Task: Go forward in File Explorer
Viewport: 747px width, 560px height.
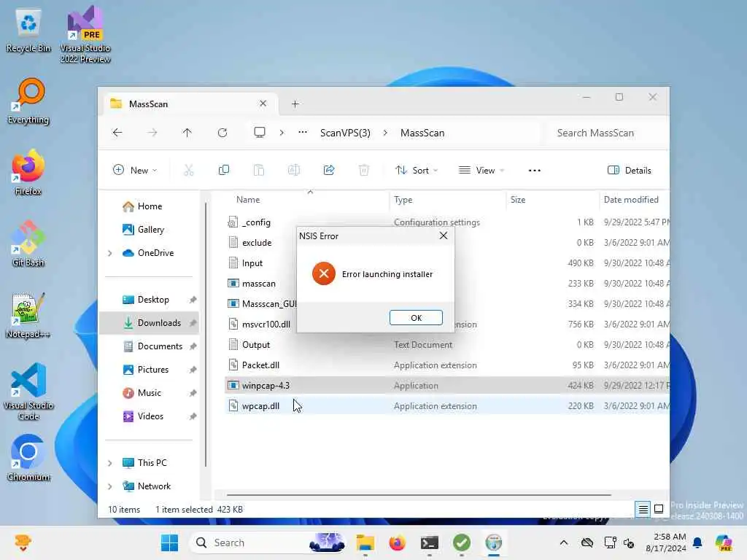Action: click(x=152, y=133)
